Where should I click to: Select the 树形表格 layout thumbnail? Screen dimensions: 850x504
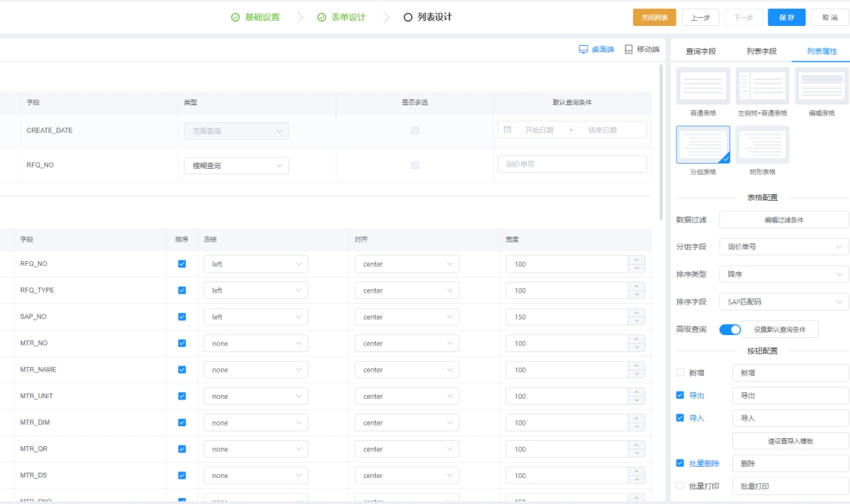pyautogui.click(x=762, y=145)
